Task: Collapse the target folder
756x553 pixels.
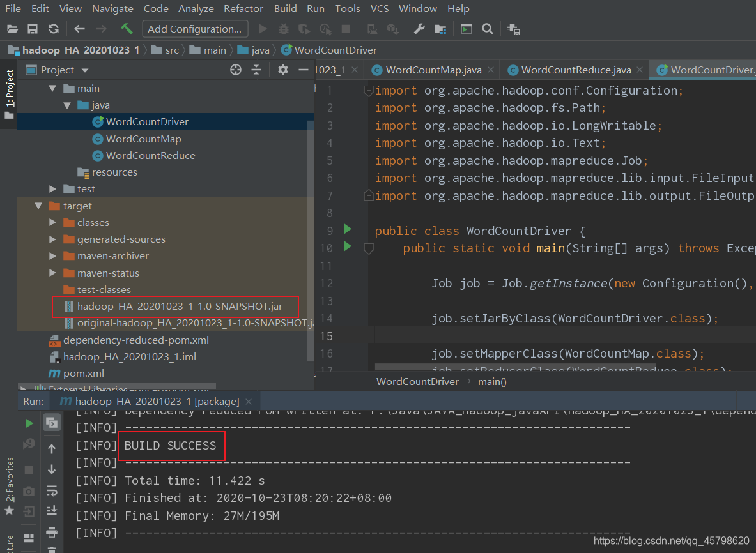Action: (38, 206)
